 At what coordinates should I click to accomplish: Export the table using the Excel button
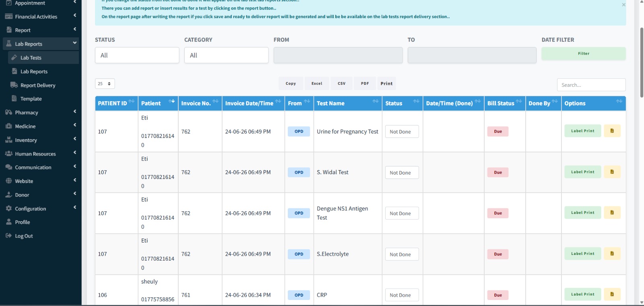point(317,84)
